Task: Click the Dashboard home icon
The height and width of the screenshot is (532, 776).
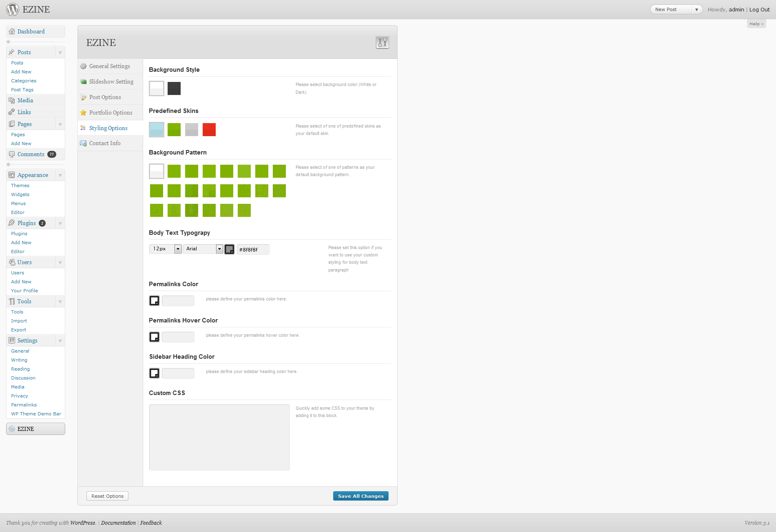Action: pyautogui.click(x=12, y=31)
